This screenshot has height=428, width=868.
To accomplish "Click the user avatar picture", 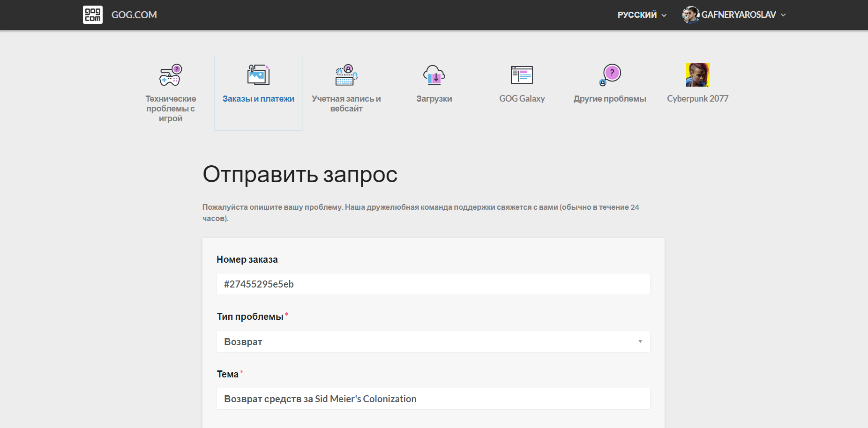I will click(x=691, y=15).
